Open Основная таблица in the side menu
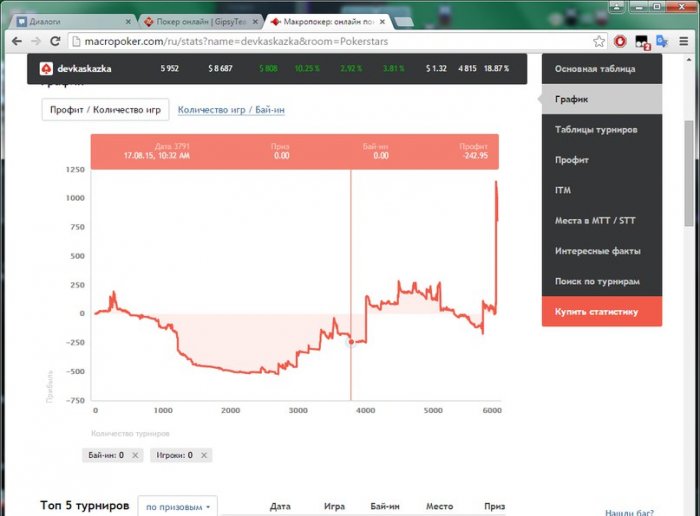The image size is (700, 516). [x=602, y=69]
